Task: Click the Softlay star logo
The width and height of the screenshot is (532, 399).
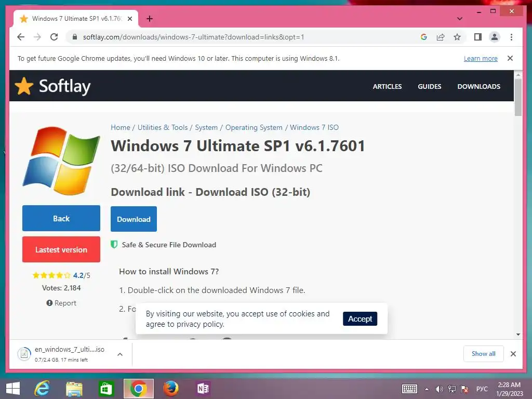Action: pyautogui.click(x=24, y=86)
